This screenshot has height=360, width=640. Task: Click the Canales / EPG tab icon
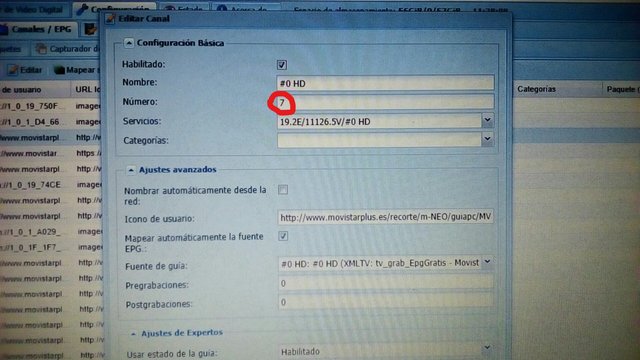(4, 29)
